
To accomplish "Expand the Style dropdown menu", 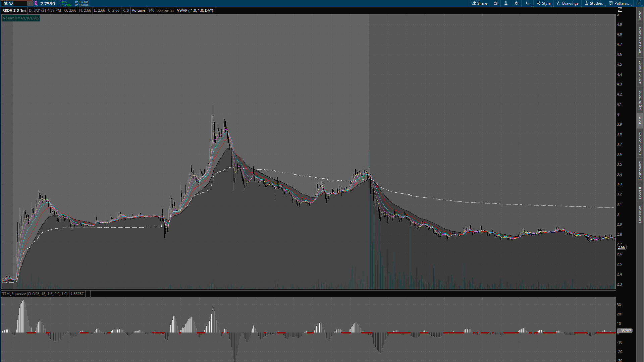I will 544,3.
